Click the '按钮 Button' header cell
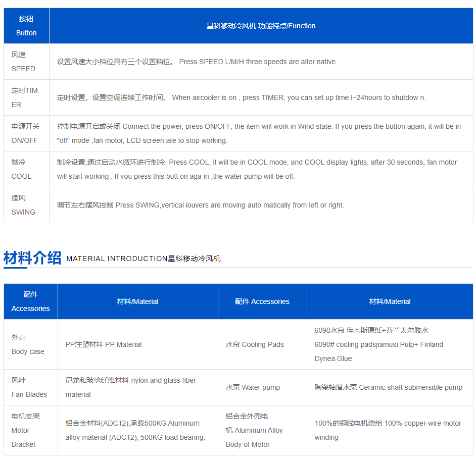476x462 pixels. coord(26,26)
